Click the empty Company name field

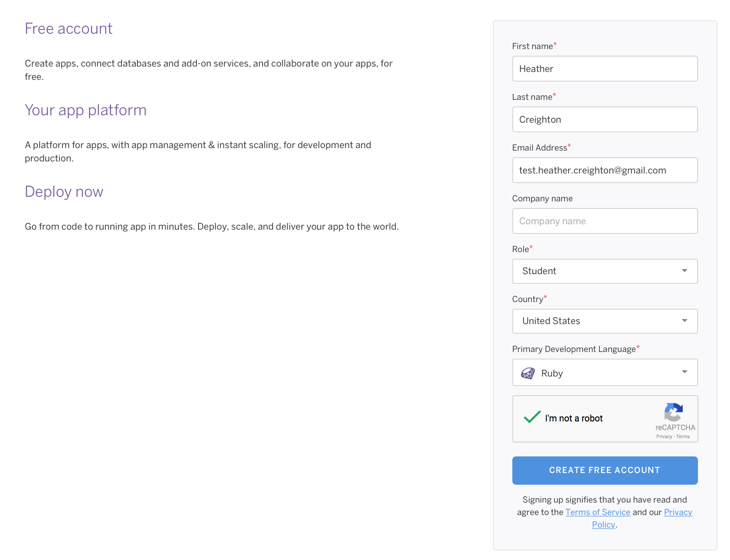point(605,221)
